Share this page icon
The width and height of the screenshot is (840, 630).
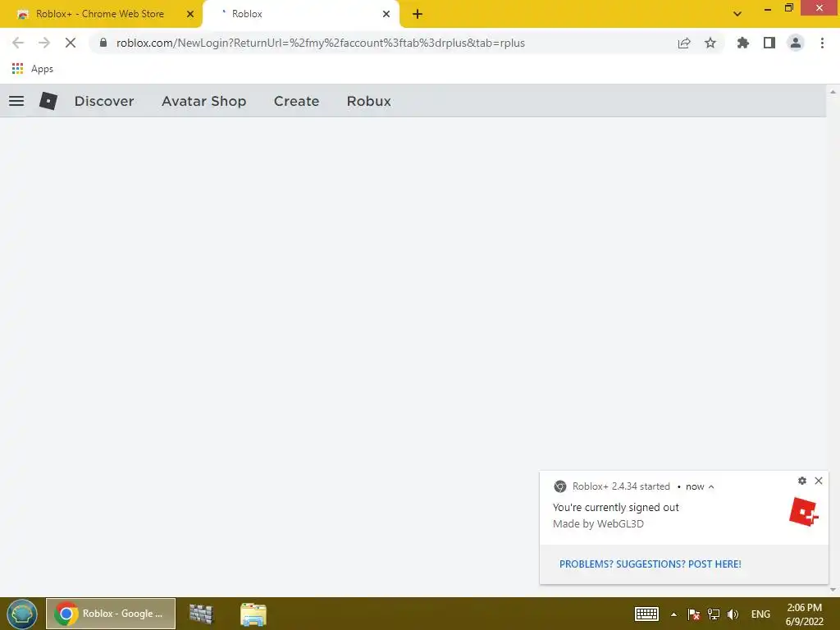(684, 43)
